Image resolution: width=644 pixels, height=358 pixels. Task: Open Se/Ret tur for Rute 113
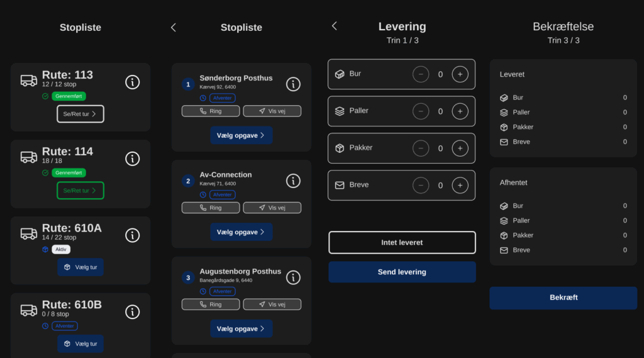[80, 114]
